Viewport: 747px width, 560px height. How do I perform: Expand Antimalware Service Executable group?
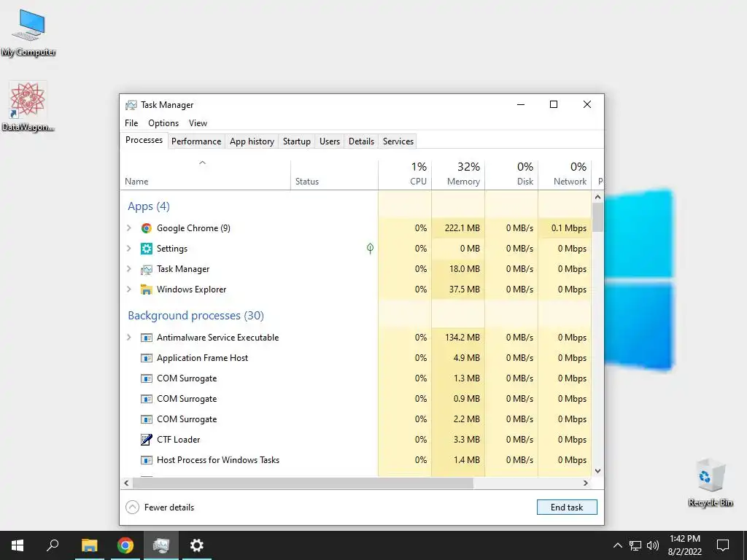point(128,338)
